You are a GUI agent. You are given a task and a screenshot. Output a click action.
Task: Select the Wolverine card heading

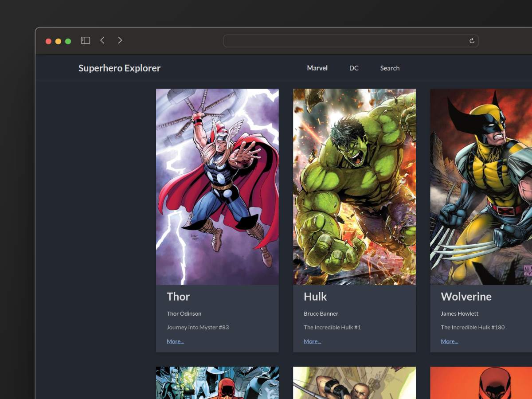click(466, 297)
